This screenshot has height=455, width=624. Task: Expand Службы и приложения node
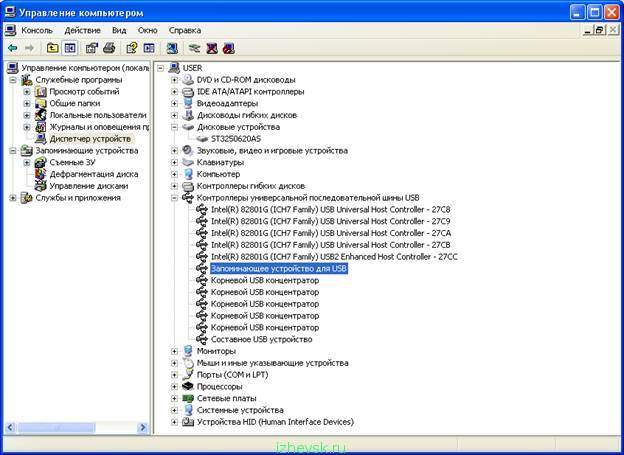[x=13, y=198]
